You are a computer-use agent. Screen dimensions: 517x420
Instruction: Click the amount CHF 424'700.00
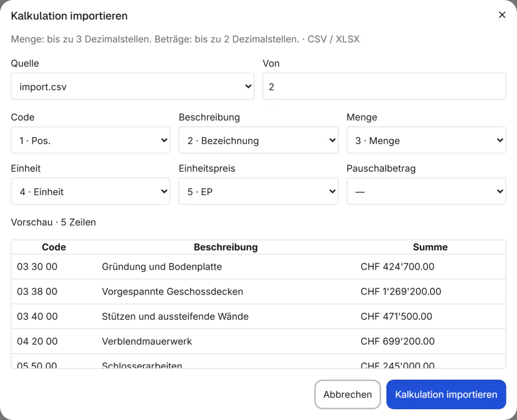(x=398, y=267)
